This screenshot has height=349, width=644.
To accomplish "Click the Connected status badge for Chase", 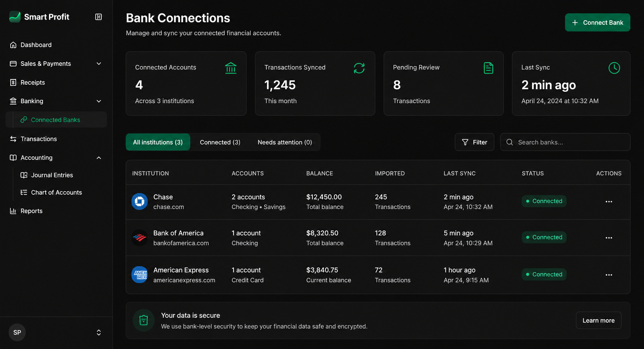I will click(x=544, y=201).
